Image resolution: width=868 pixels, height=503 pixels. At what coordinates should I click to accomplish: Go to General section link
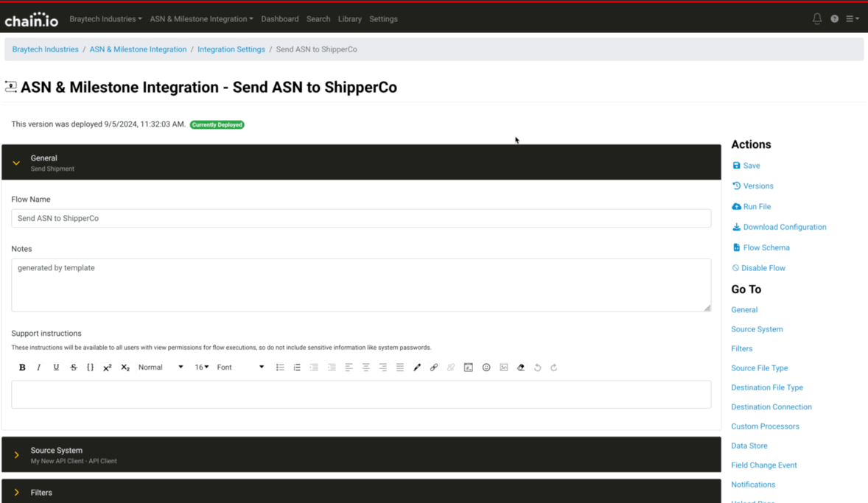coord(744,310)
